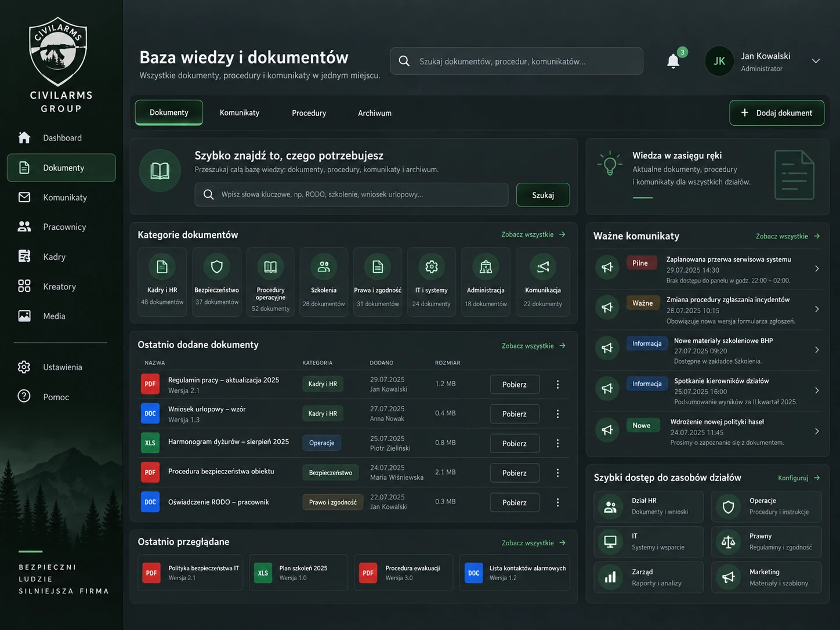The image size is (840, 630).
Task: Open more options for Regulamin pracy document
Action: (x=557, y=385)
